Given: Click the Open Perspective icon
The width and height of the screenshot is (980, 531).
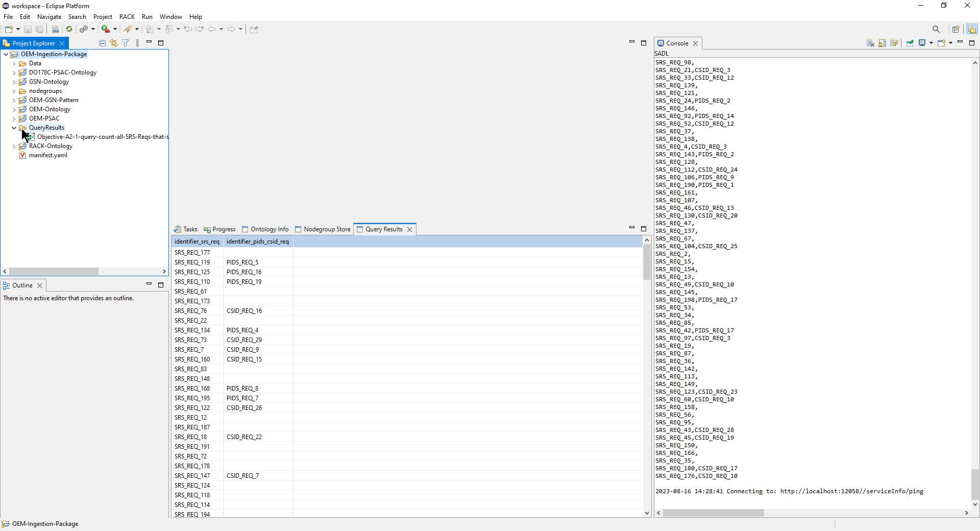Looking at the screenshot, I should (956, 29).
